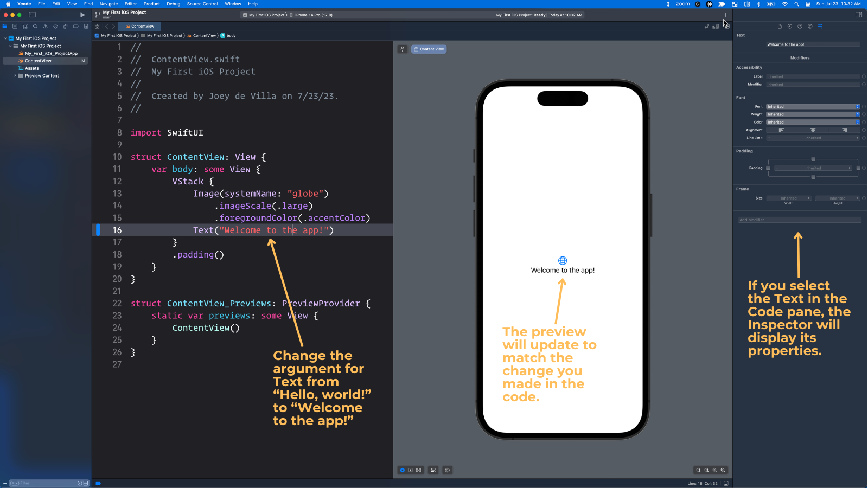The width and height of the screenshot is (868, 488).
Task: Open the Product menu
Action: pos(152,4)
